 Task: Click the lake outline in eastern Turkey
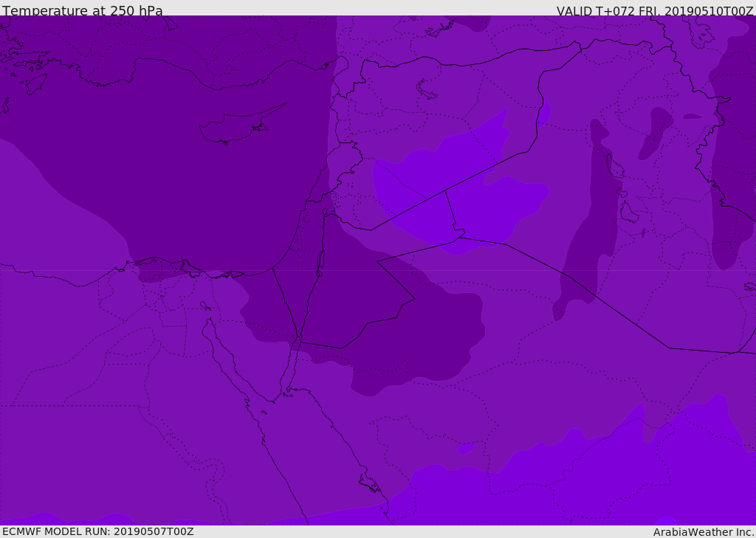point(426,90)
